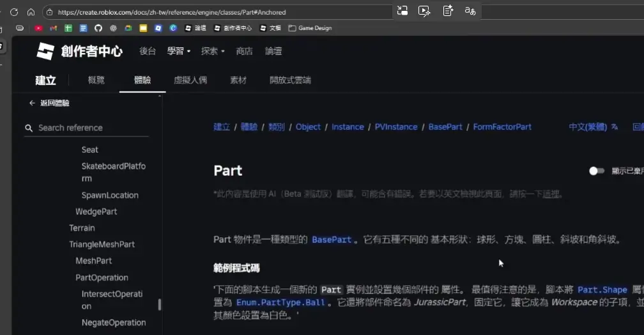The image size is (644, 335).
Task: Go to the browser home page icon
Action: [x=31, y=12]
